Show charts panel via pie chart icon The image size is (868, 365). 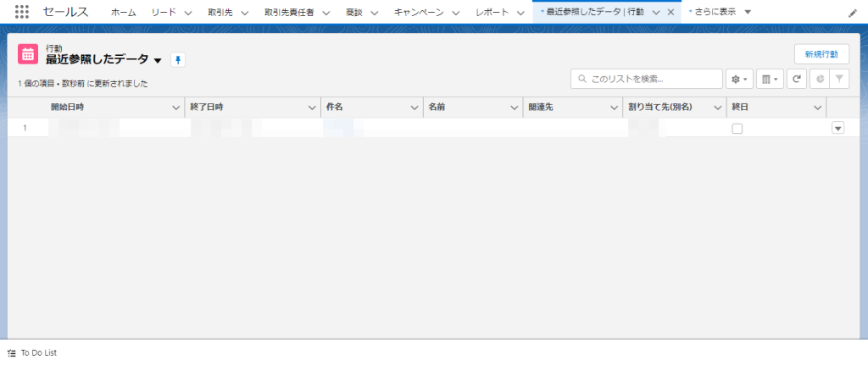point(820,79)
